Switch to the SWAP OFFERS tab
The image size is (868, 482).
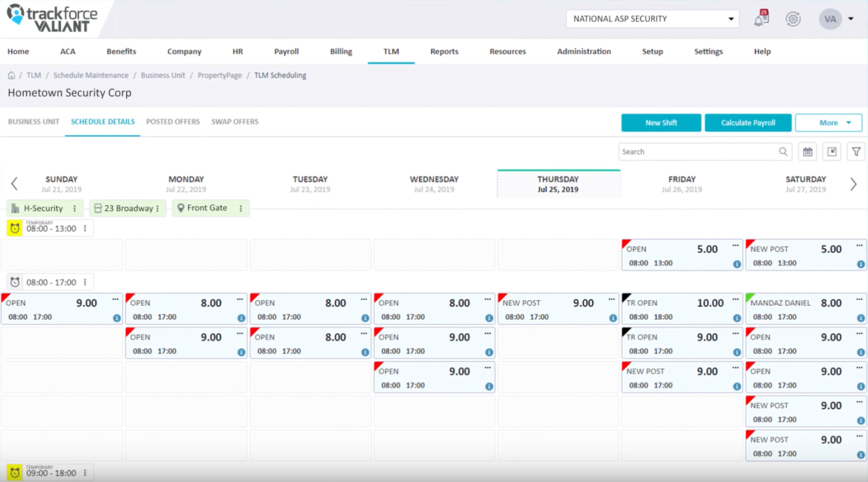[234, 122]
